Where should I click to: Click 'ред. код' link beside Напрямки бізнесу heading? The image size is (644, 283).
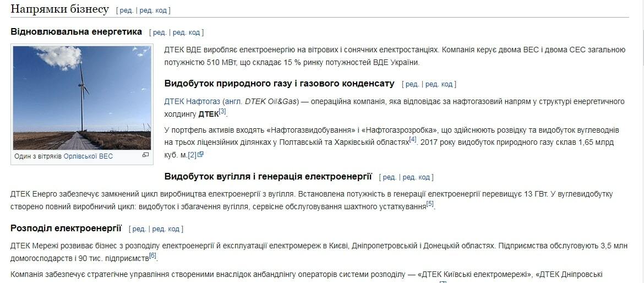[x=153, y=10]
